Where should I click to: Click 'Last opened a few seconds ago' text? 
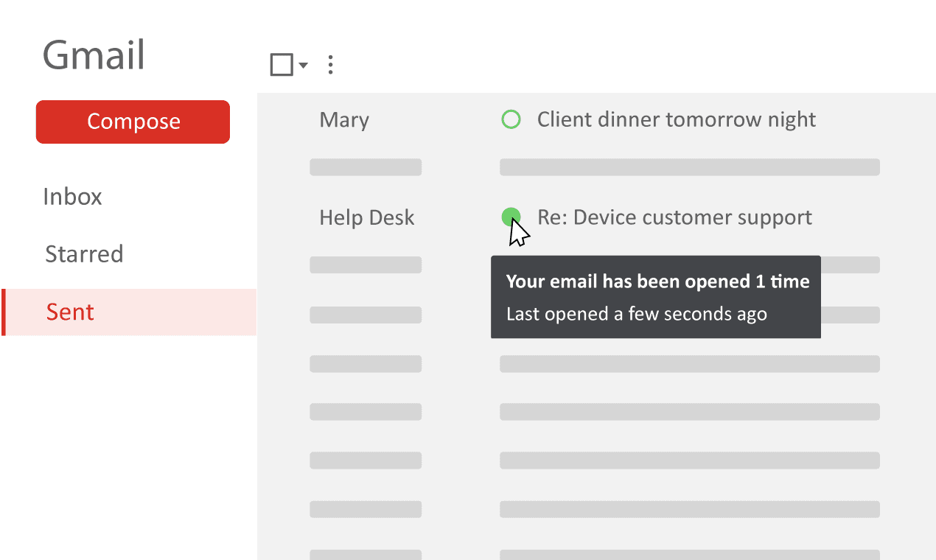click(x=637, y=315)
